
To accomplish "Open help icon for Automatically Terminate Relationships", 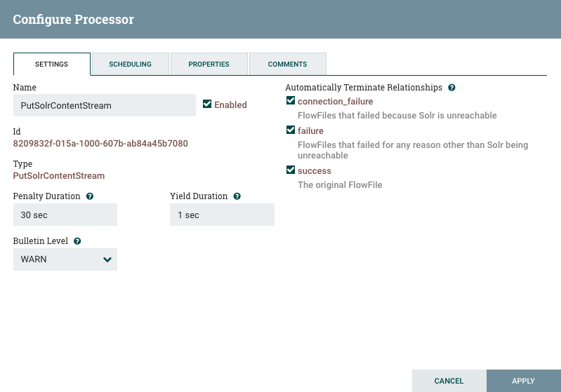I will point(451,88).
